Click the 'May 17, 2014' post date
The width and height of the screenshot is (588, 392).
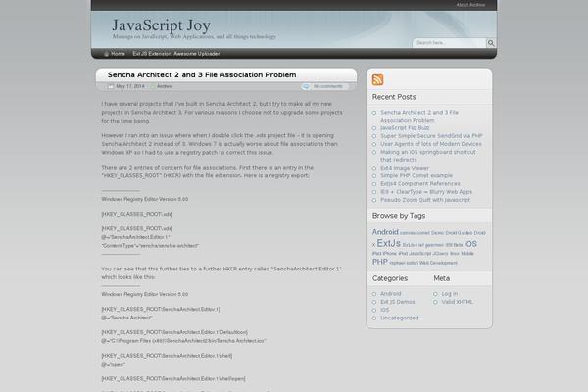tap(130, 86)
